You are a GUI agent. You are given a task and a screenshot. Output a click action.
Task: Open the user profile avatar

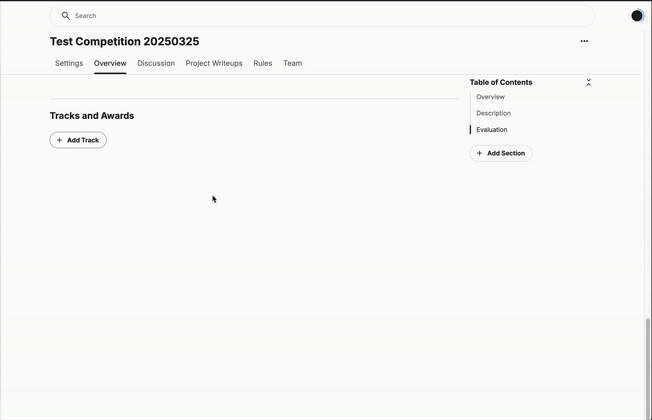point(637,16)
